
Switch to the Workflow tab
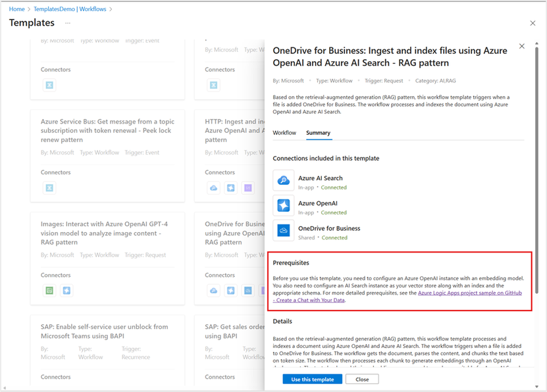(284, 133)
